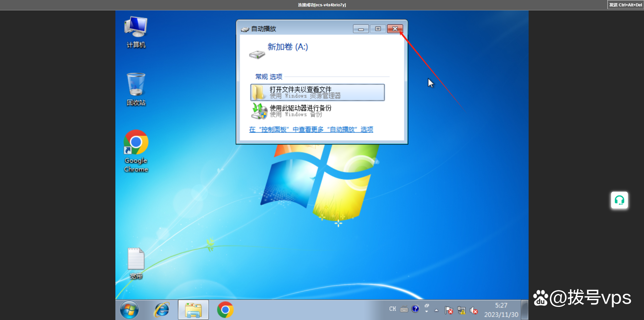The height and width of the screenshot is (320, 644).
Task: Click the 新加卷 (A:) drive icon
Action: tap(257, 55)
